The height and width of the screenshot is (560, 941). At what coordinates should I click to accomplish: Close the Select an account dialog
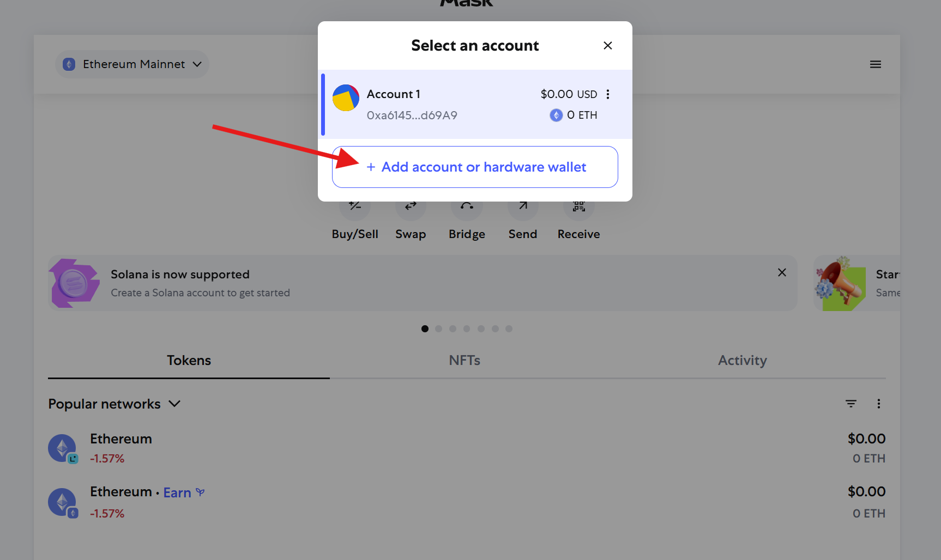608,46
